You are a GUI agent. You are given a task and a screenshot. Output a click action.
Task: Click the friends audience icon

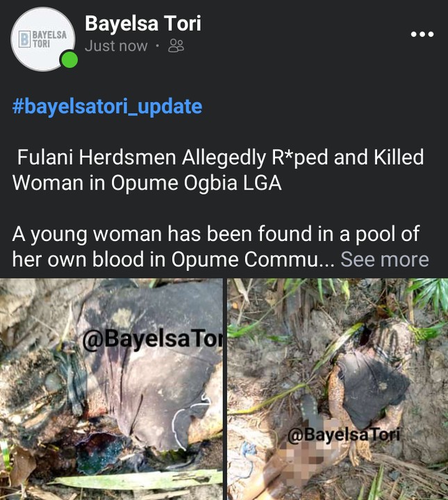176,47
